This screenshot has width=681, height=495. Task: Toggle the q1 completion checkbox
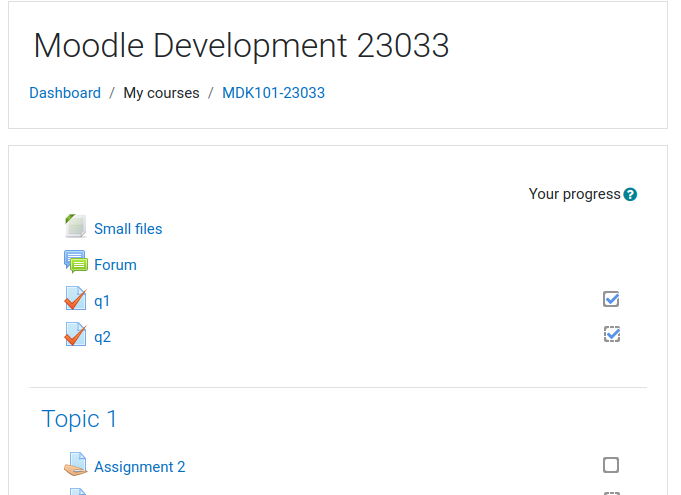pyautogui.click(x=611, y=299)
